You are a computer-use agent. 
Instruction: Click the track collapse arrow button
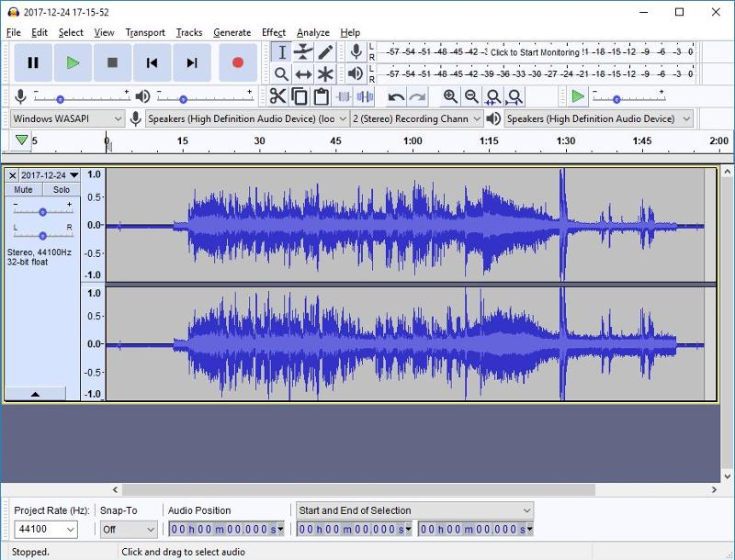(x=35, y=394)
